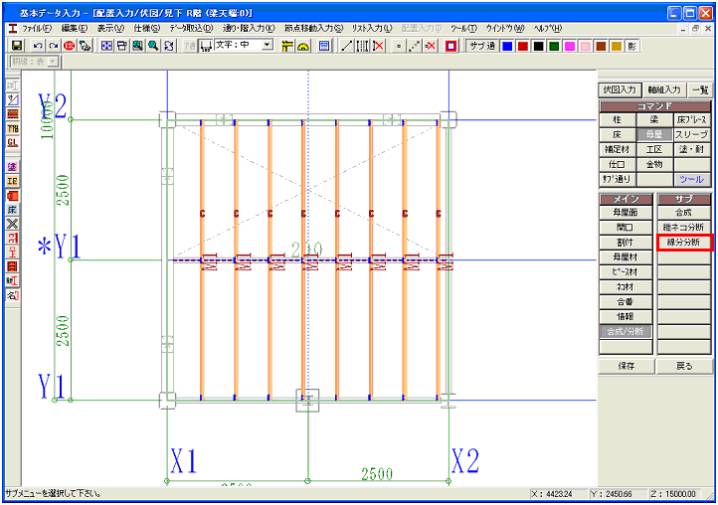Viewport: 718px width, 505px height.
Task: Click the 割付 main menu button
Action: point(626,242)
